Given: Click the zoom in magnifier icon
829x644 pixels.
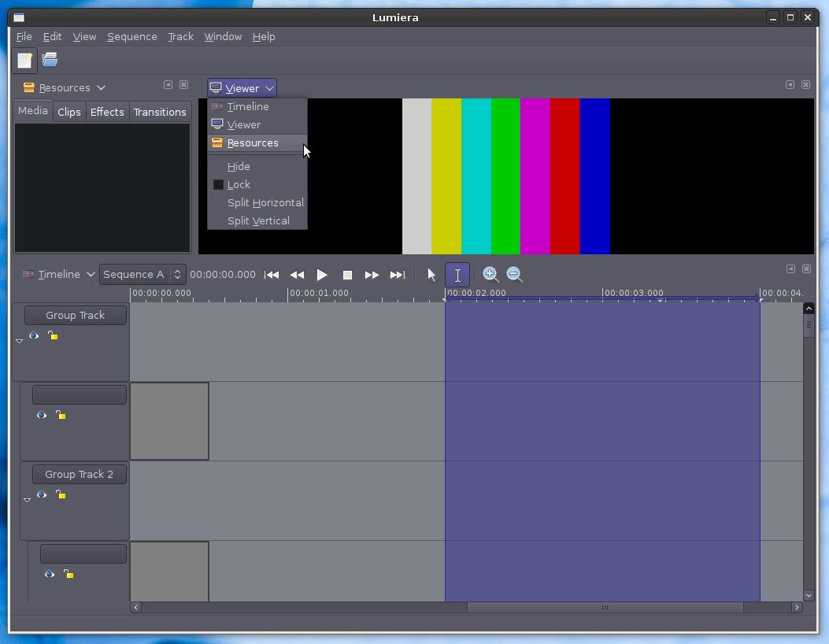Looking at the screenshot, I should pos(490,275).
